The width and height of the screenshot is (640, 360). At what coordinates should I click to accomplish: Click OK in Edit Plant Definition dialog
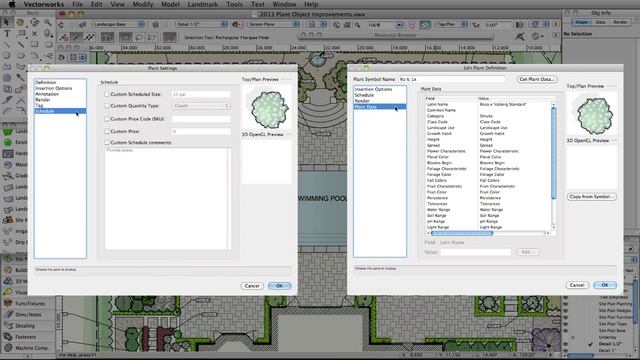click(605, 285)
